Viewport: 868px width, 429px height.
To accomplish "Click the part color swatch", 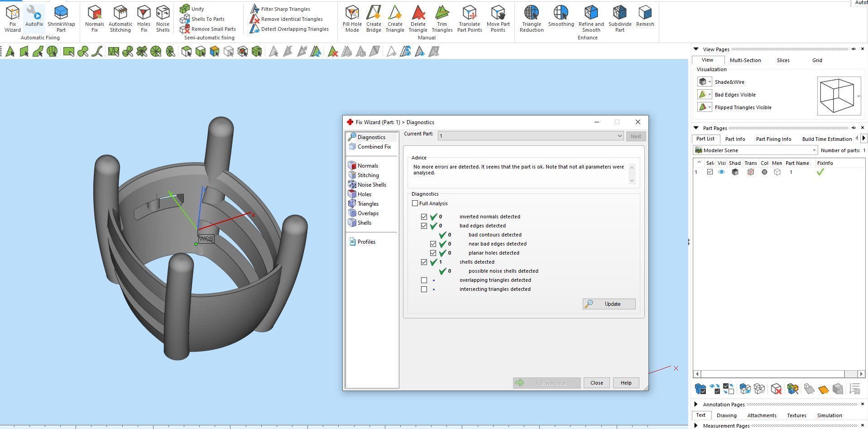I will coord(764,172).
